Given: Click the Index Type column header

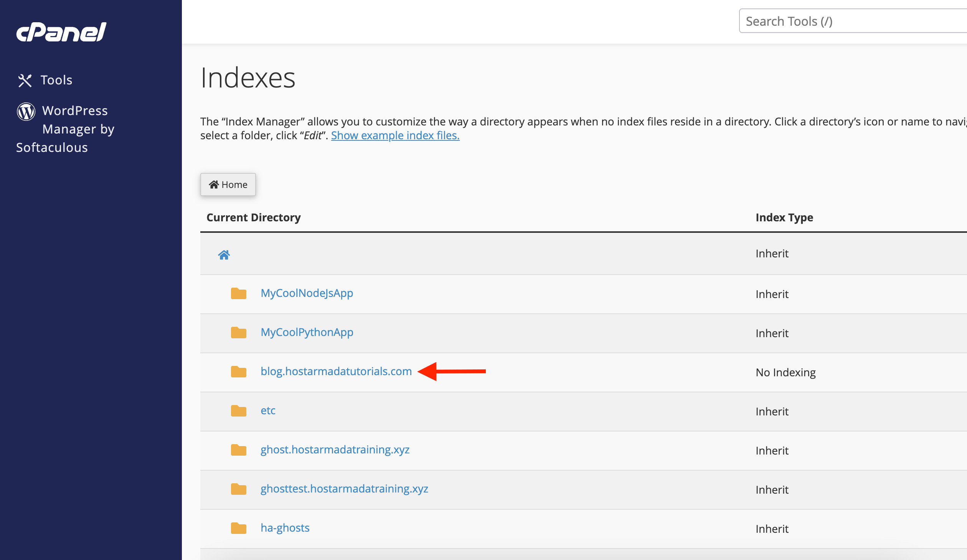Looking at the screenshot, I should [x=784, y=217].
